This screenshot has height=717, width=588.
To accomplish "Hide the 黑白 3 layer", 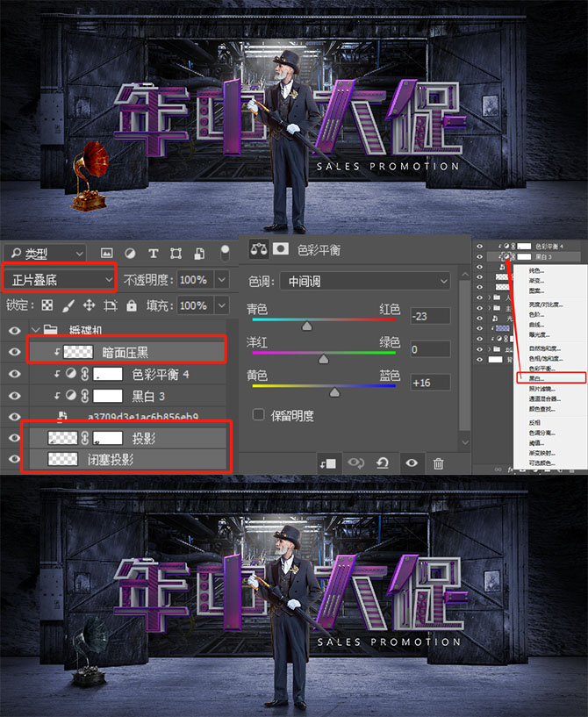I will 15,395.
